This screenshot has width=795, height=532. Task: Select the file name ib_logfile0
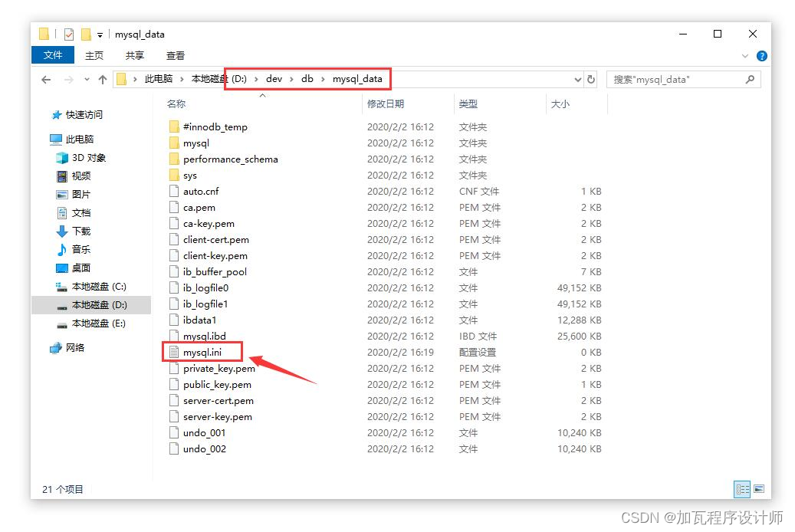click(206, 288)
